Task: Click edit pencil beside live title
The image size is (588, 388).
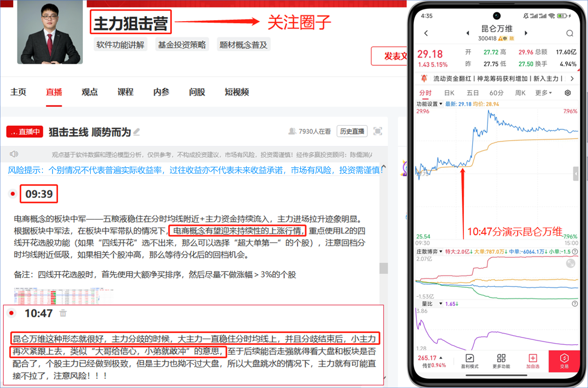Action: (136, 132)
